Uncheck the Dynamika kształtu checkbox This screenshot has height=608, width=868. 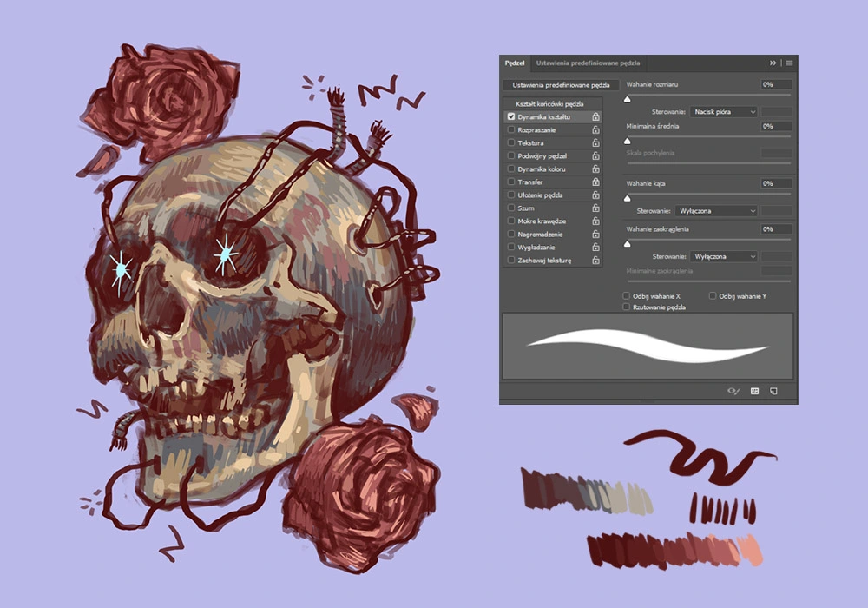[511, 116]
